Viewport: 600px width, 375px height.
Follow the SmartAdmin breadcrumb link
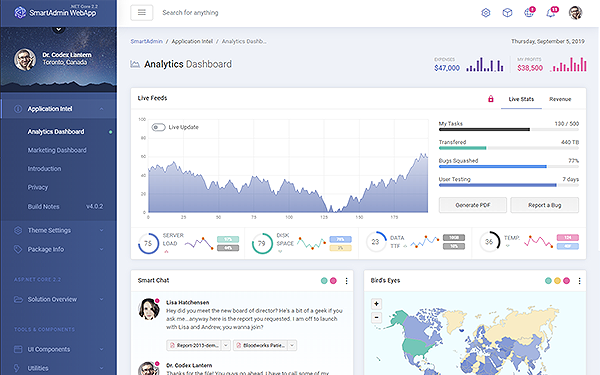tap(147, 41)
